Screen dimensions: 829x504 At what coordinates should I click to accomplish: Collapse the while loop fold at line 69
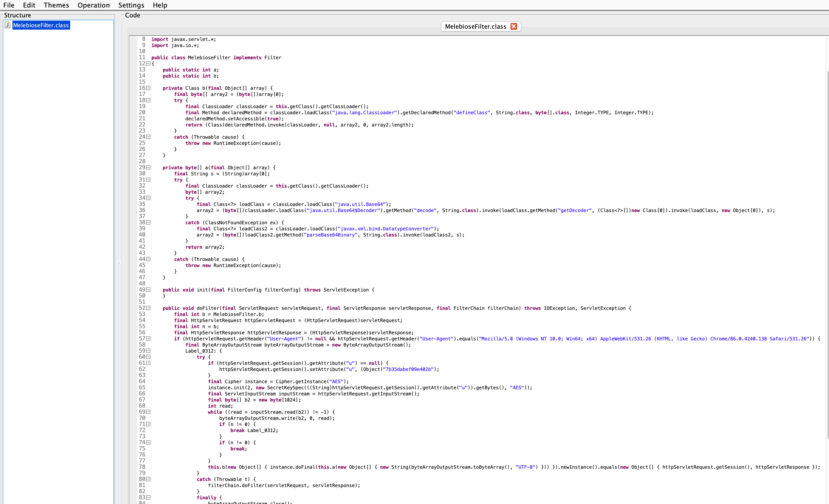(148, 412)
